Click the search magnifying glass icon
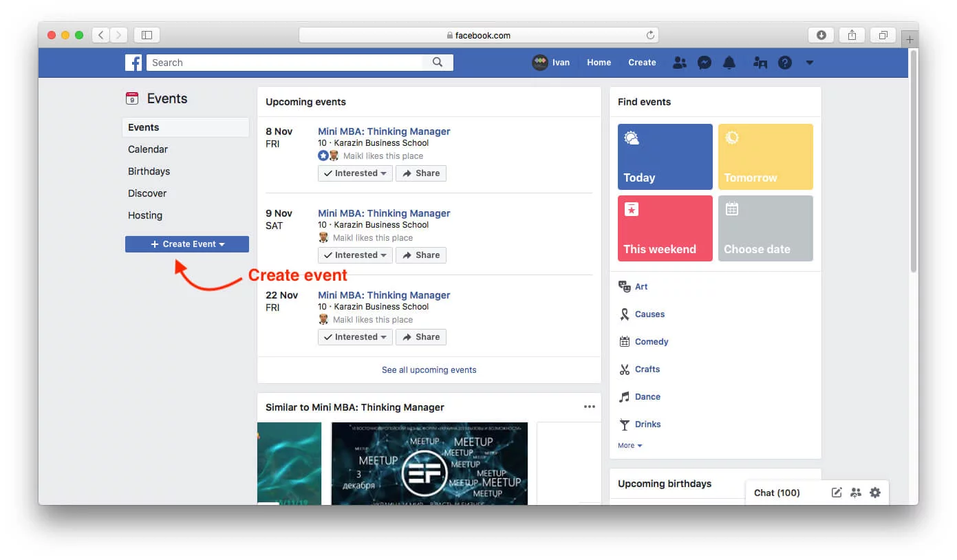The image size is (957, 560). tap(438, 62)
